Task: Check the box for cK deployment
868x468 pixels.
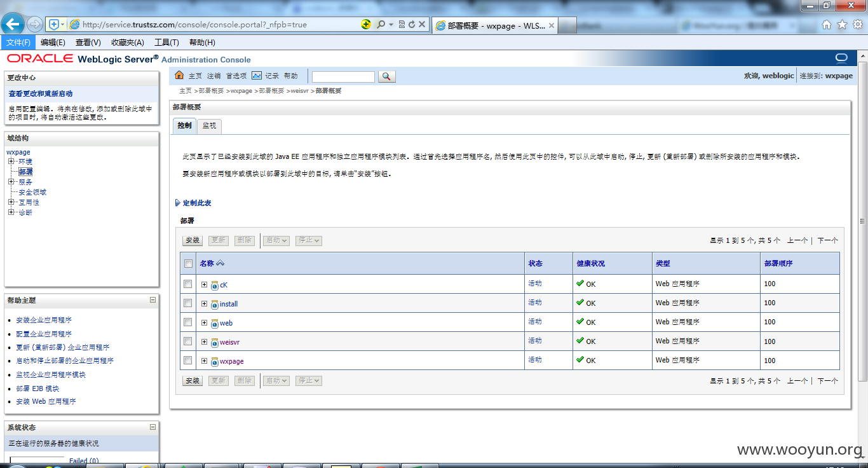Action: [187, 284]
